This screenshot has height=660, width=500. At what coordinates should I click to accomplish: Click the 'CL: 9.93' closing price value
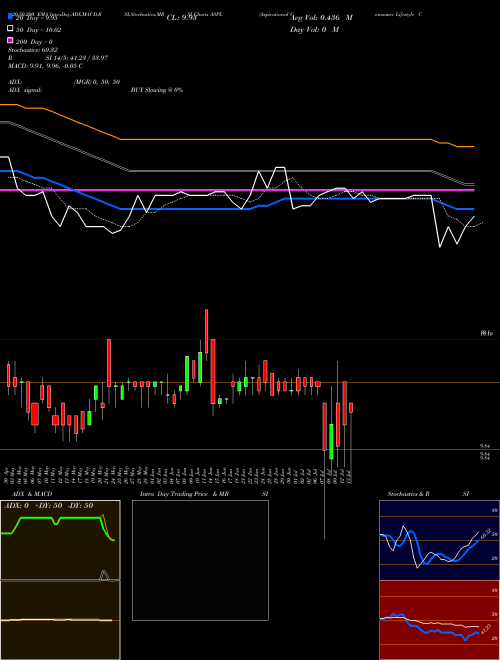181,18
